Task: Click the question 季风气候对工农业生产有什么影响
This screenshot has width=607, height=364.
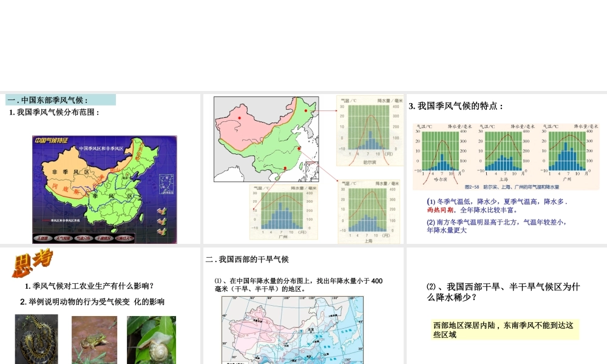Action: point(89,286)
